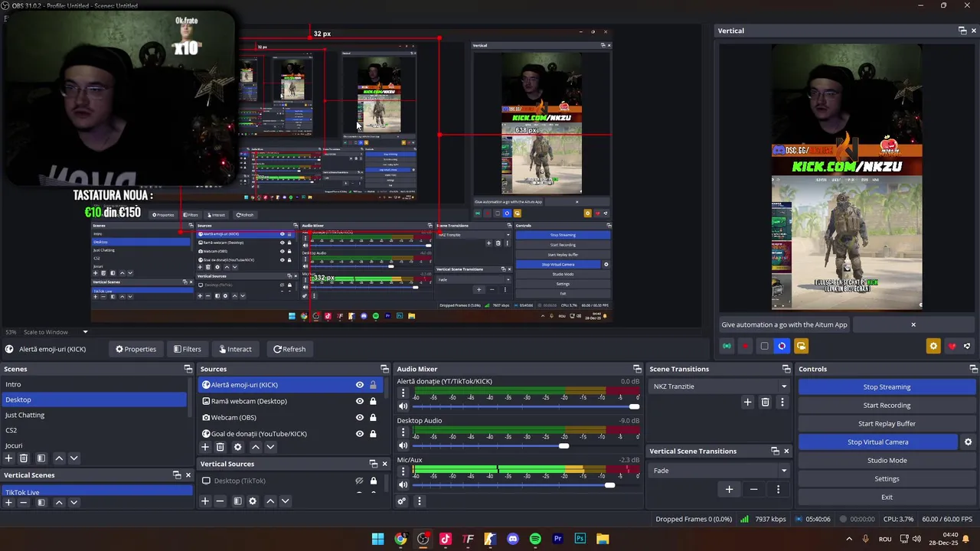Unlock Desktop (TikTok) vertical source
The height and width of the screenshot is (551, 980).
point(373,481)
